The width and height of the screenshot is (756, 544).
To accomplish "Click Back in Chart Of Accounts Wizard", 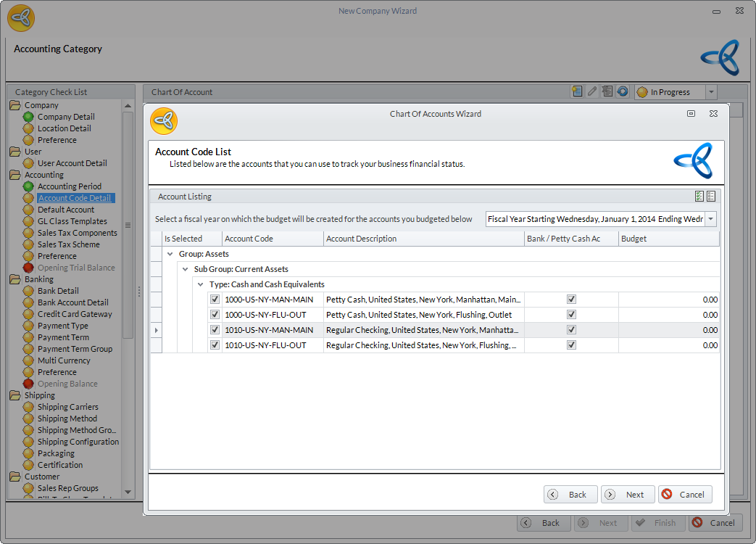I will (x=570, y=494).
